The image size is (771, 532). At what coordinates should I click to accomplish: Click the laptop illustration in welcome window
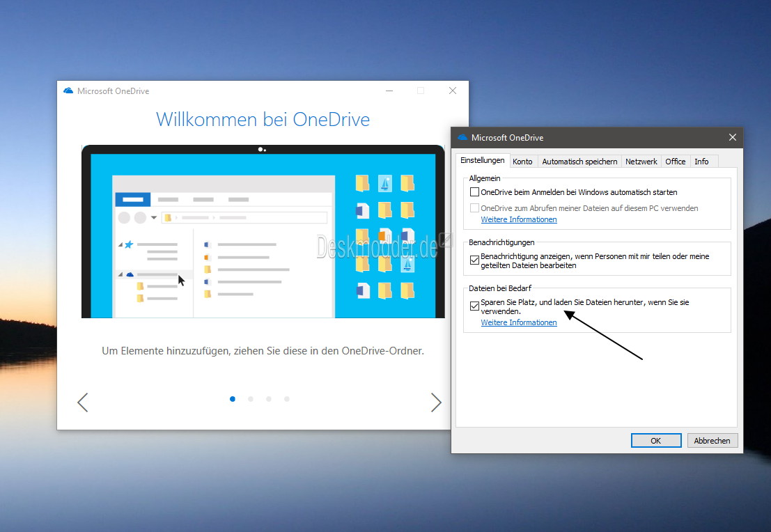pos(263,232)
